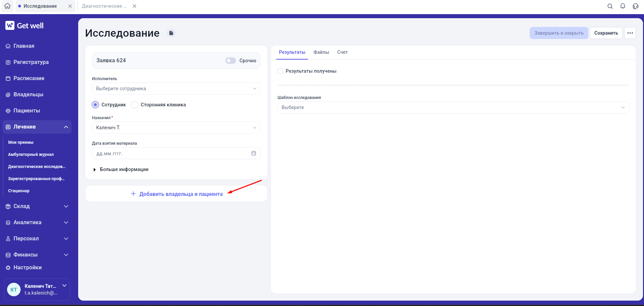This screenshot has width=644, height=306.
Task: Check the Результаты получены checkbox
Action: [280, 71]
